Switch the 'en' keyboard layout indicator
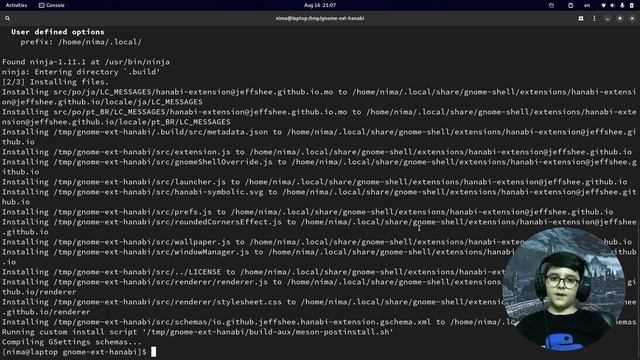Viewport: 640px width, 360px height. pos(587,5)
